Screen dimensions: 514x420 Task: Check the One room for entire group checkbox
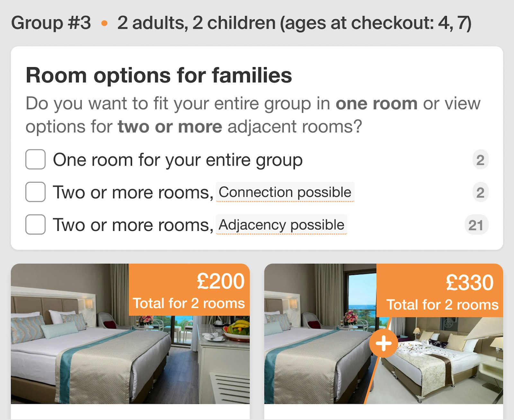pyautogui.click(x=35, y=159)
